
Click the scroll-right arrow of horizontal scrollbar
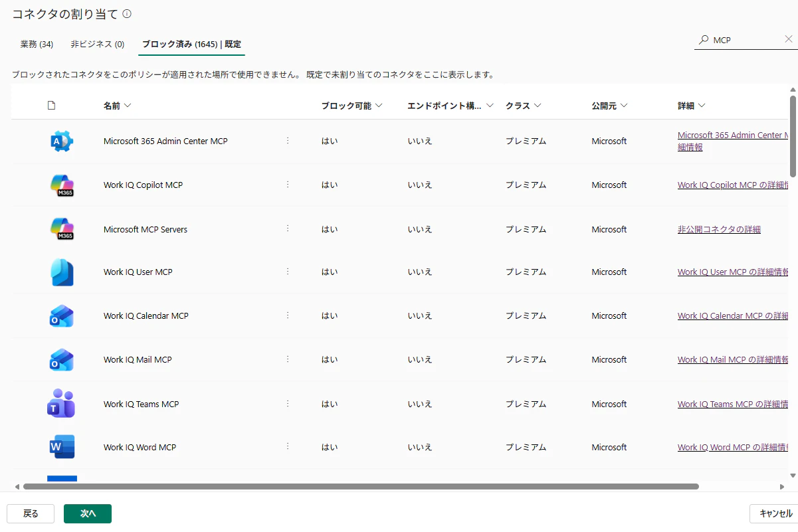[x=782, y=487]
